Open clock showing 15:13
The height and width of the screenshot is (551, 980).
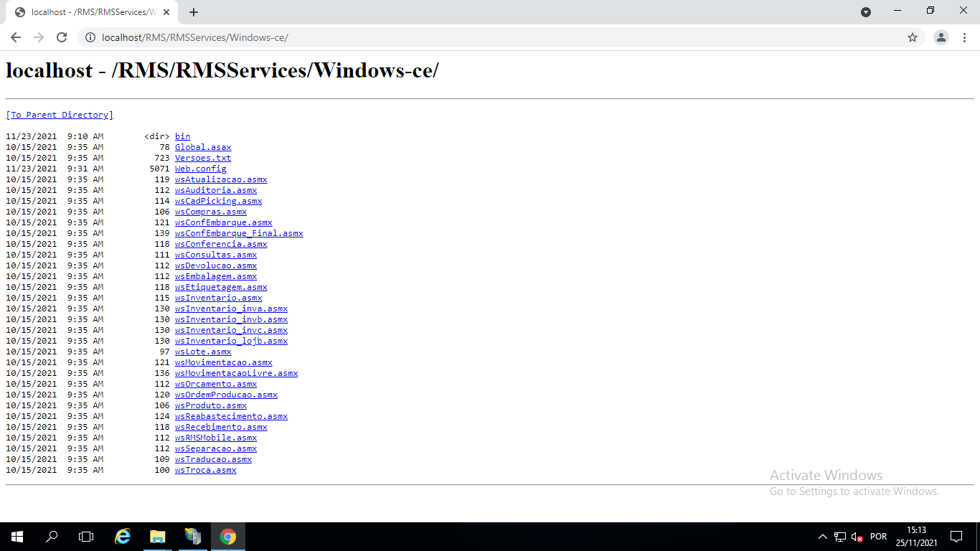[916, 537]
